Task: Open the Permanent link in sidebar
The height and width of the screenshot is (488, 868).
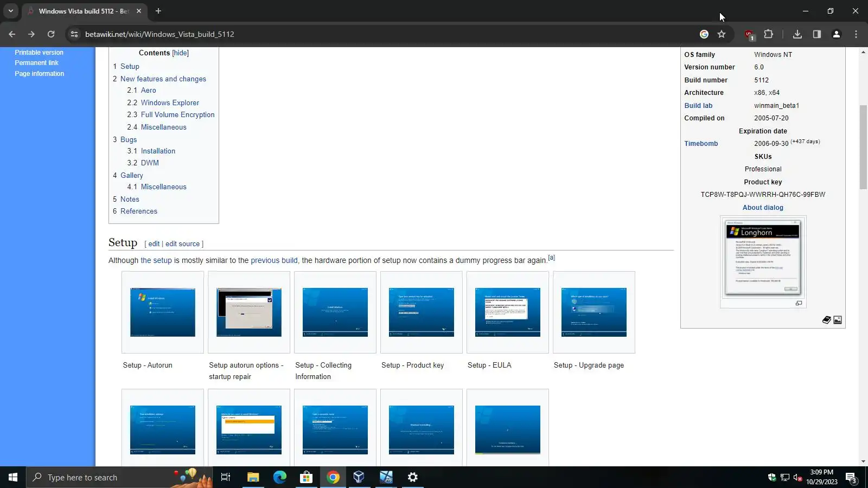Action: tap(36, 63)
